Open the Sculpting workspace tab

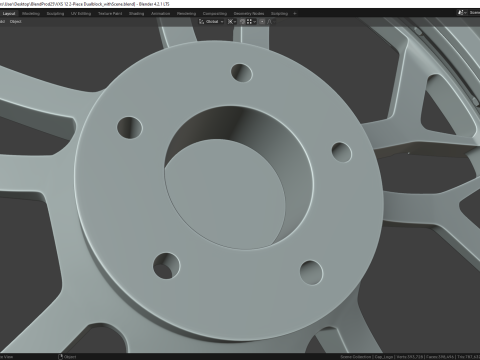coord(55,14)
